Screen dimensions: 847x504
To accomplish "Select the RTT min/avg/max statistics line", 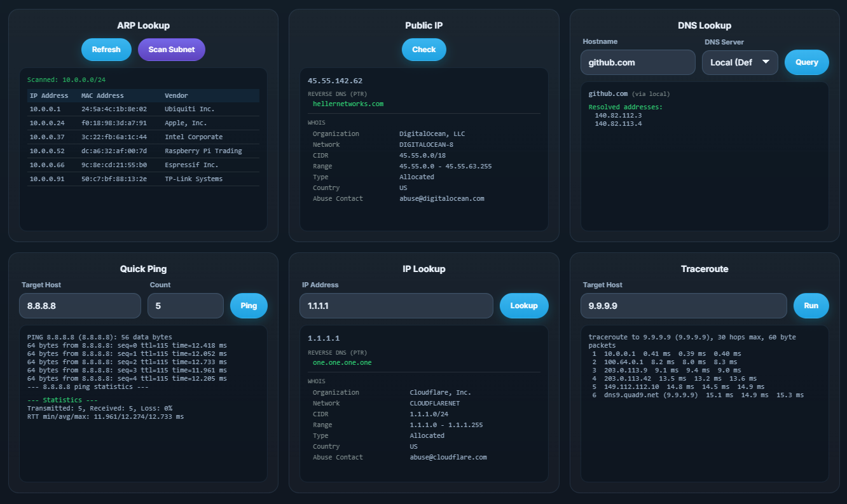I will [x=106, y=417].
